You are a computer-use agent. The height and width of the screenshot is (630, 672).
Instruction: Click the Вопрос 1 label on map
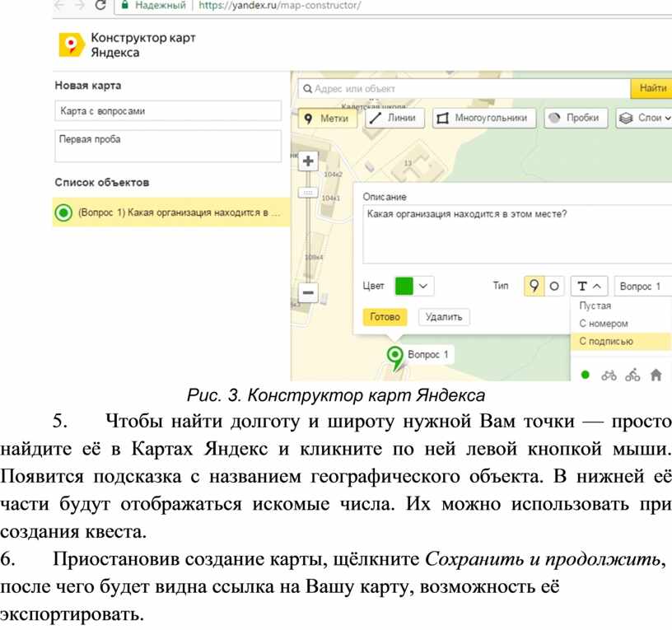pyautogui.click(x=427, y=355)
